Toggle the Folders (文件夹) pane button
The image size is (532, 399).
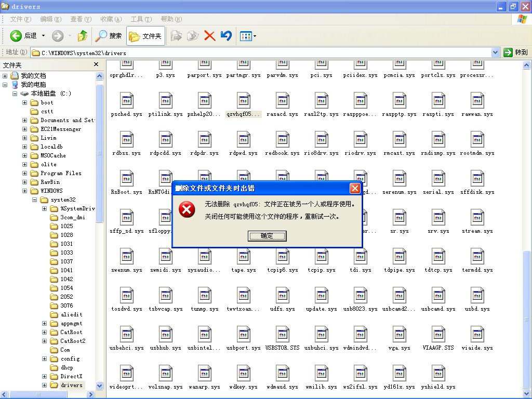[x=146, y=36]
